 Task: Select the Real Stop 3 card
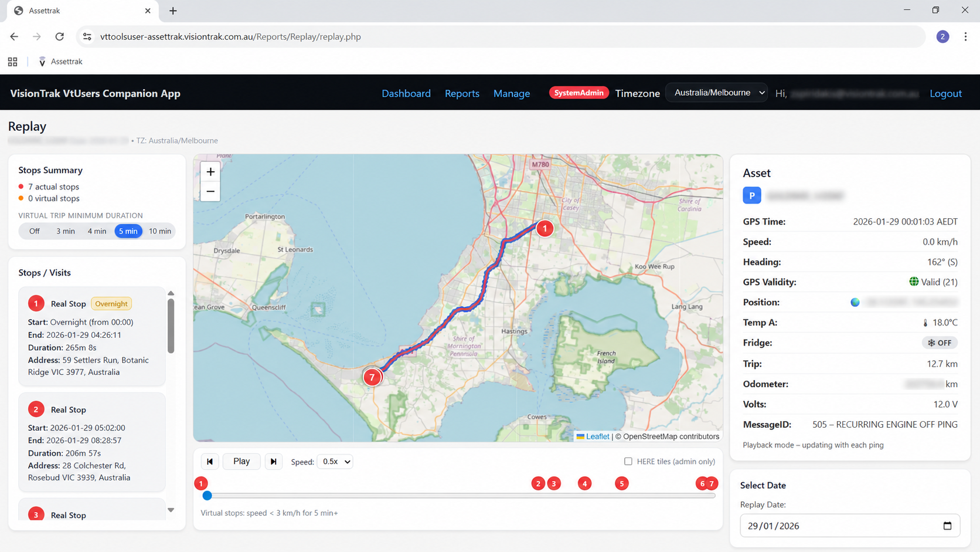pos(92,509)
